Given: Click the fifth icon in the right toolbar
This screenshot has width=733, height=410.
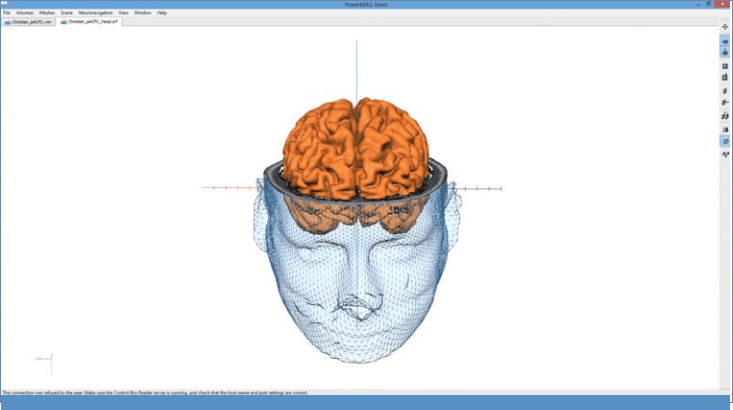Looking at the screenshot, I should [x=725, y=77].
